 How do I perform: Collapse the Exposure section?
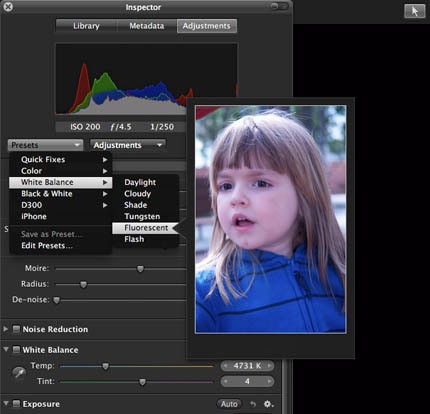(6, 403)
